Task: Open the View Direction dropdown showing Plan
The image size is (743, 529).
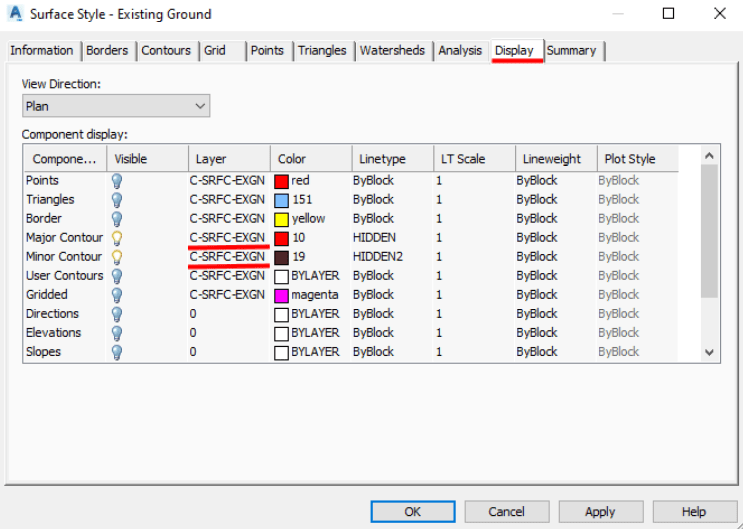Action: coord(116,106)
